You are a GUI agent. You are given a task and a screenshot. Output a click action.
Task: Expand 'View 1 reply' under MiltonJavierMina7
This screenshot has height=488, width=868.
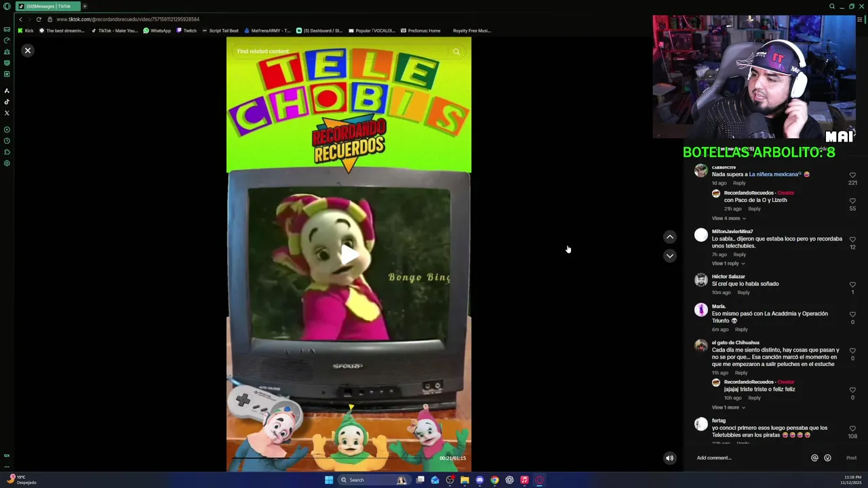click(x=728, y=264)
